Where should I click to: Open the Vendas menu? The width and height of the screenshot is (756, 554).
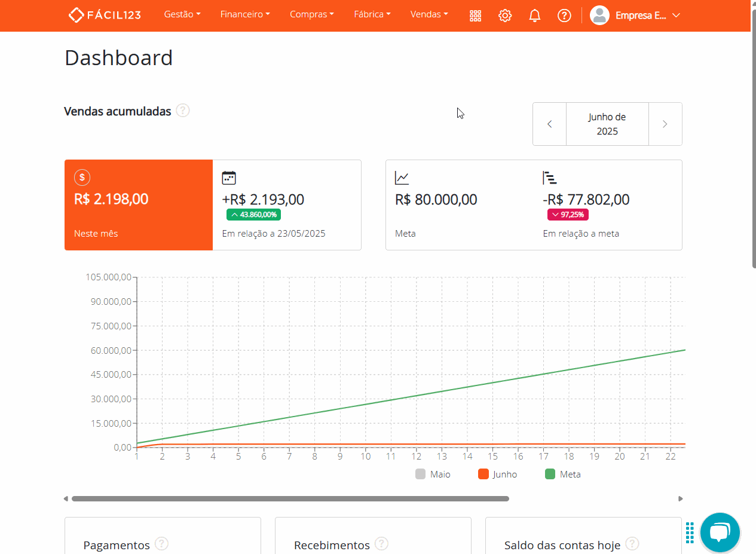[x=428, y=14]
